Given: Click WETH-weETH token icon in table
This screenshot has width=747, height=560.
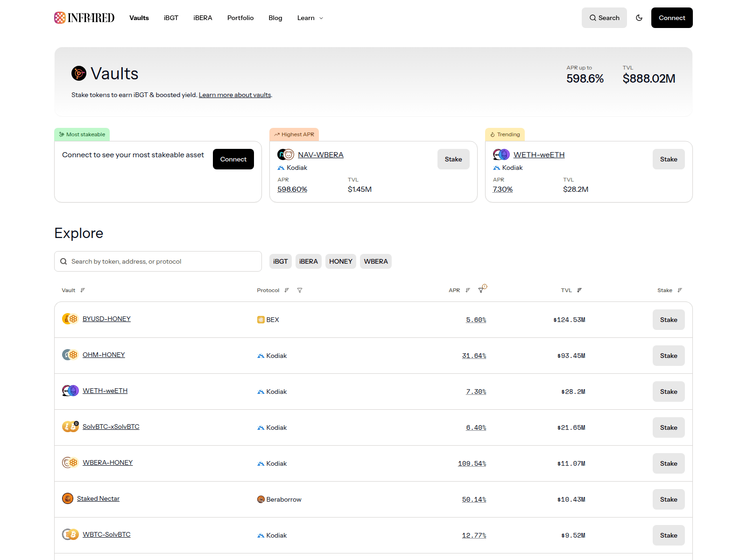Looking at the screenshot, I should [x=70, y=391].
